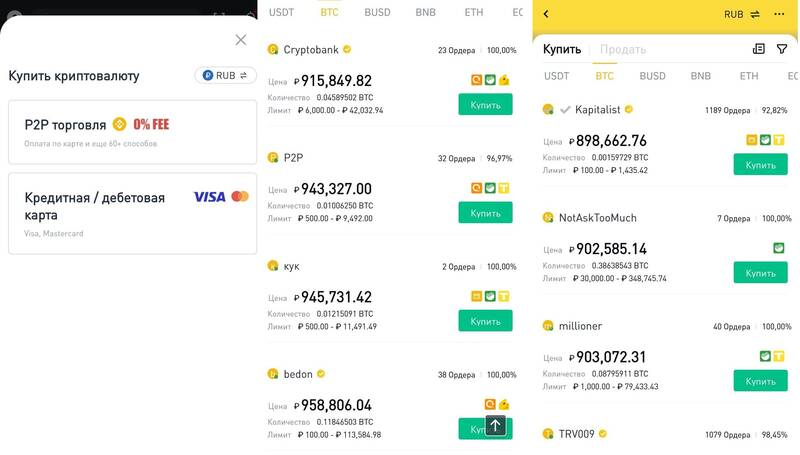Open the orders list icon
Image resolution: width=800 pixels, height=455 pixels.
[x=759, y=48]
